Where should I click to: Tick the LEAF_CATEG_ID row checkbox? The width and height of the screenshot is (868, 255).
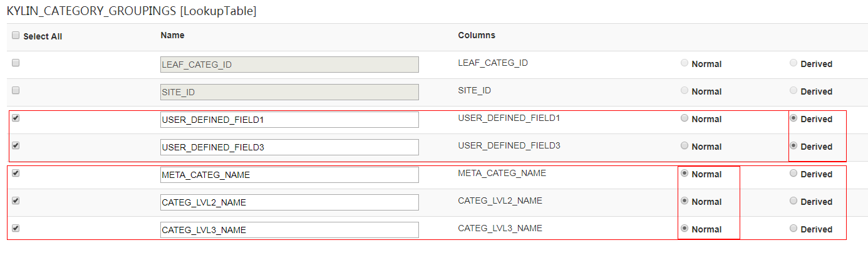click(16, 63)
